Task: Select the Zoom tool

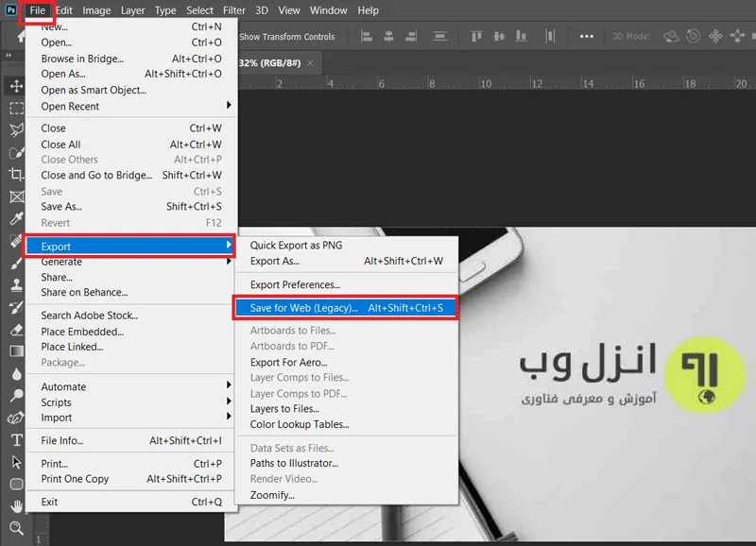Action: pyautogui.click(x=16, y=528)
